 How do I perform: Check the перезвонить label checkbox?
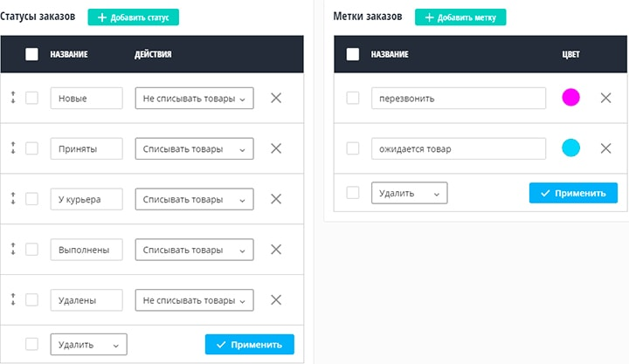353,98
